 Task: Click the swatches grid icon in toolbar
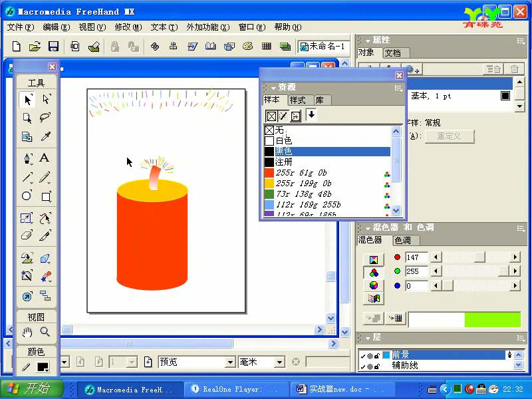[x=267, y=46]
